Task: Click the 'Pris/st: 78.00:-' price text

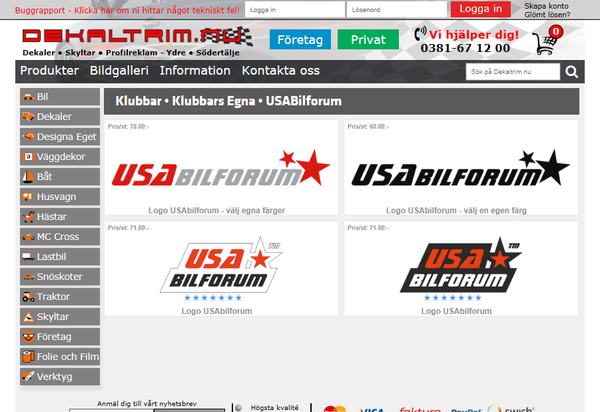Action: click(x=128, y=127)
